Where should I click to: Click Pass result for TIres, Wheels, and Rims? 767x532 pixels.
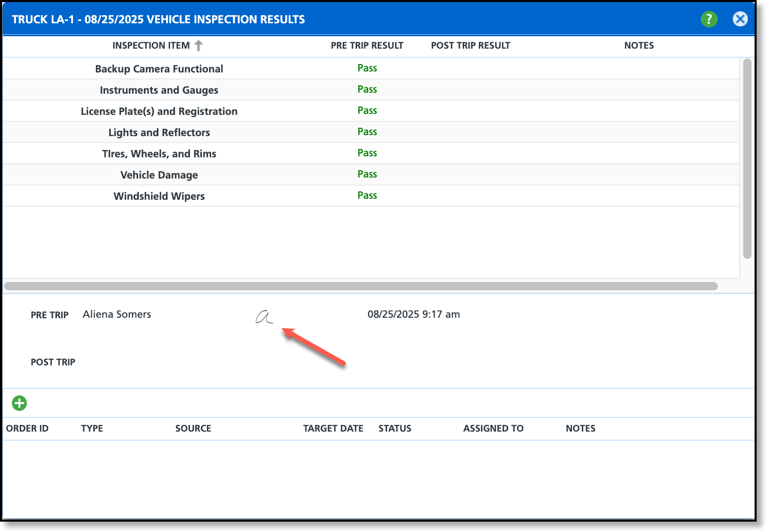[x=367, y=153]
